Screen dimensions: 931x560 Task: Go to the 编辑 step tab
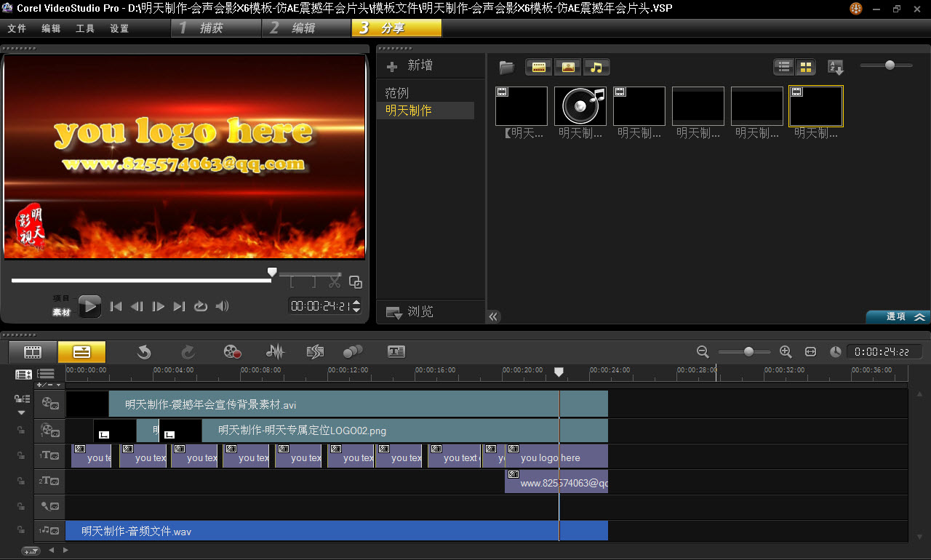pos(306,28)
